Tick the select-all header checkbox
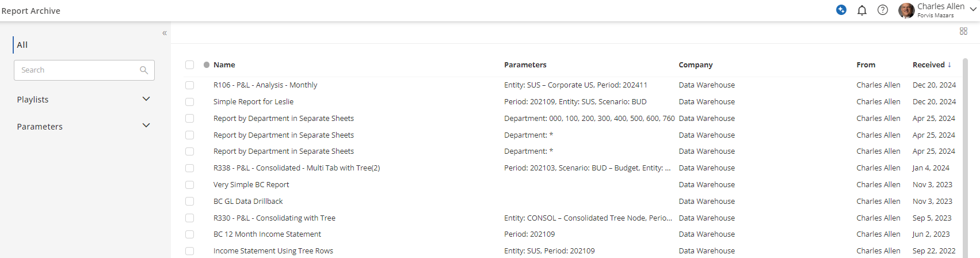980x258 pixels. [189, 65]
